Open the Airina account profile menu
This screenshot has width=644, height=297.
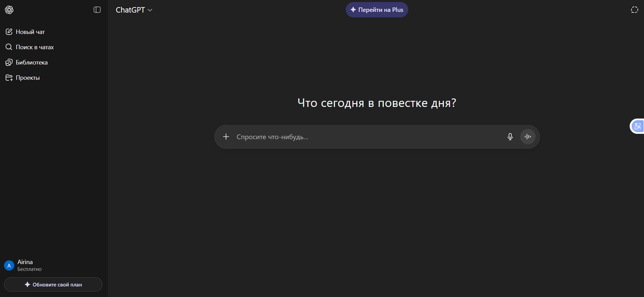(x=54, y=265)
